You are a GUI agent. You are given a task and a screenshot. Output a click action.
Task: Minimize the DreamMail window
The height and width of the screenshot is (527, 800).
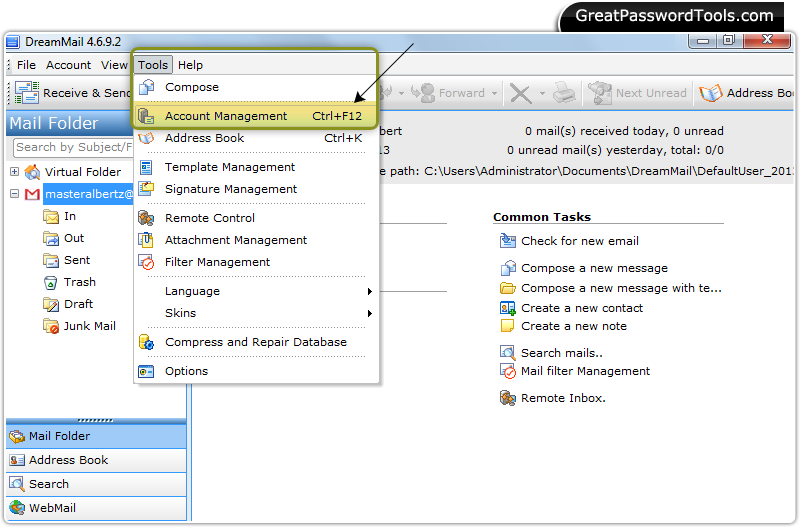tap(703, 41)
